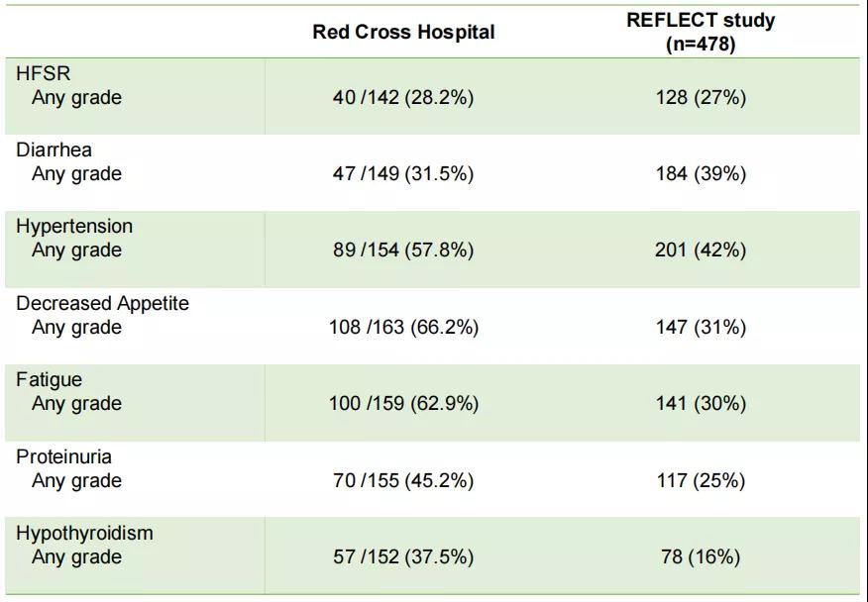The width and height of the screenshot is (868, 602).
Task: Click the 70 /155 (45.2%) cell
Action: coord(403,480)
